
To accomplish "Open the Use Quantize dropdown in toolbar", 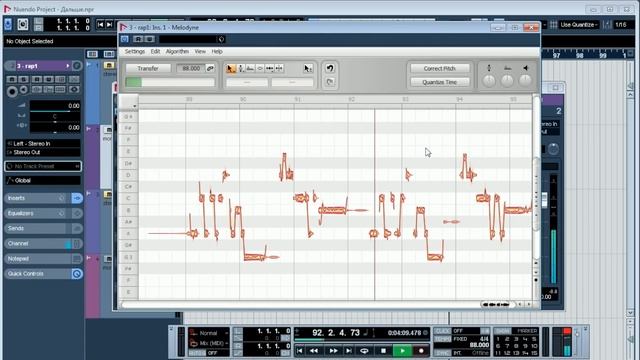I will tap(579, 24).
